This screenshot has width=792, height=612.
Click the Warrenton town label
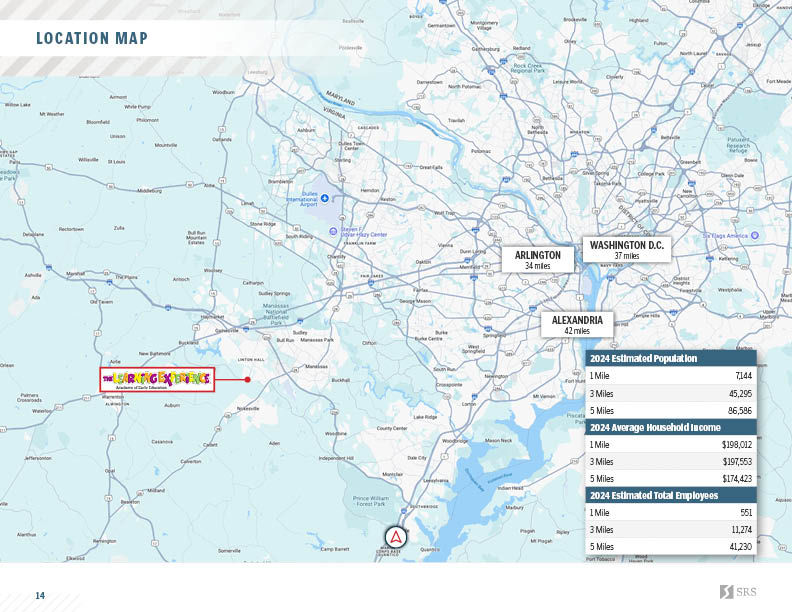pyautogui.click(x=113, y=397)
